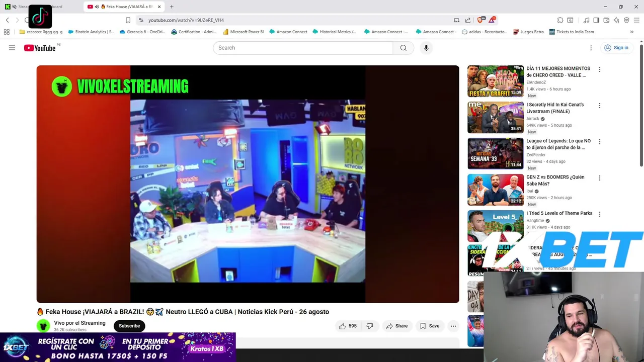This screenshot has width=644, height=362.
Task: Click the video player to pause playback
Action: point(248,184)
